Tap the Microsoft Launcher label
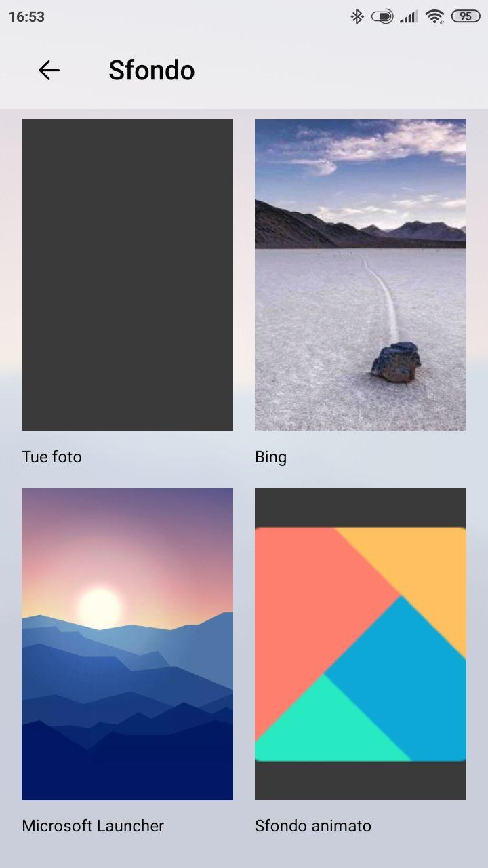488x868 pixels. (93, 826)
